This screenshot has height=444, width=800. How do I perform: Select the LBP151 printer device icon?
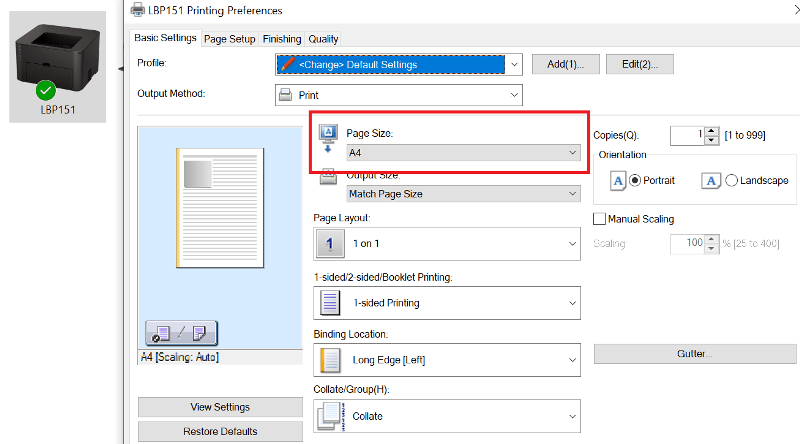(57, 66)
